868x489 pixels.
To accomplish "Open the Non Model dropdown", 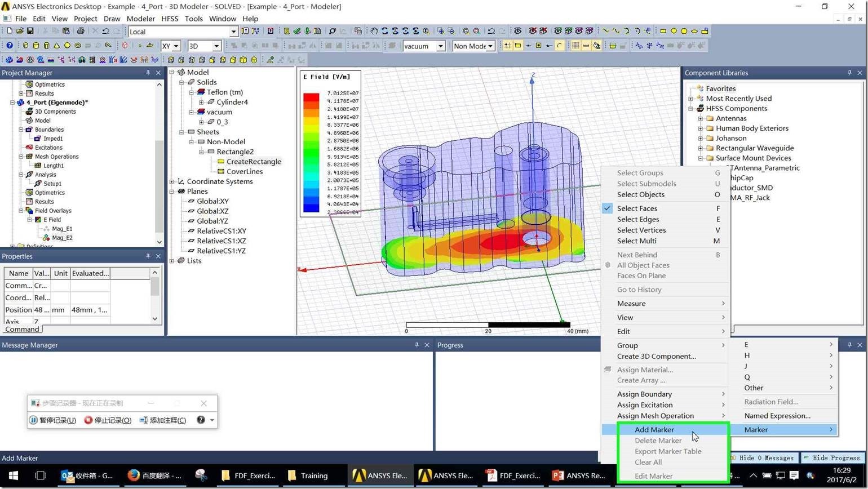I will click(490, 46).
